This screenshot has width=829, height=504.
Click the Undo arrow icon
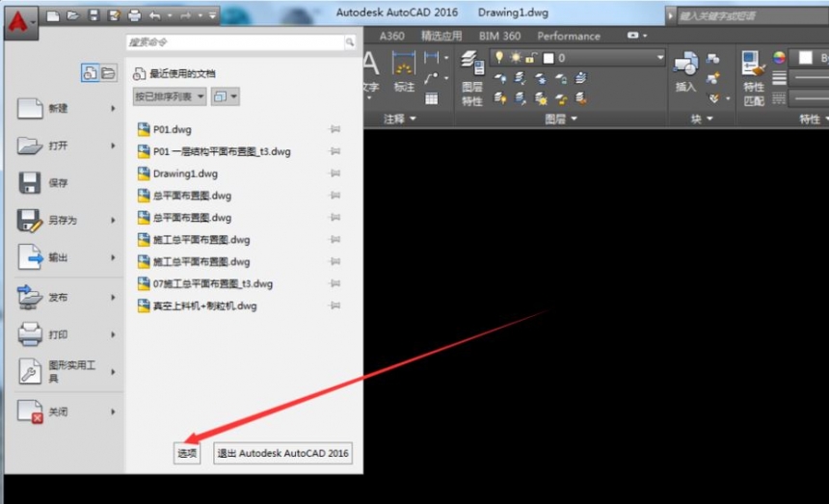[154, 15]
